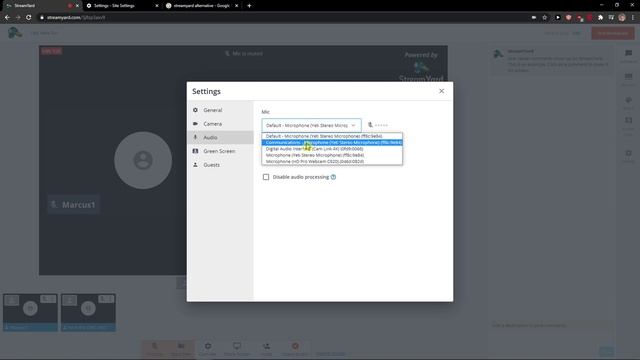Go back in browser history
Image resolution: width=640 pixels, height=360 pixels.
coord(7,18)
